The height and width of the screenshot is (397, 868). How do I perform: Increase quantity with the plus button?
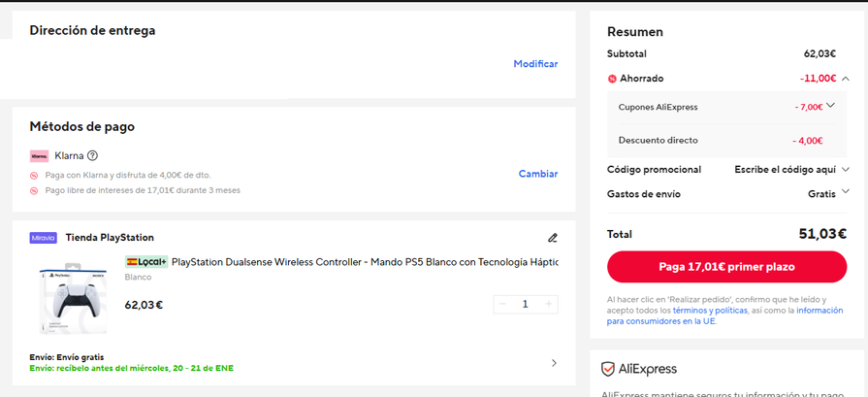click(549, 304)
